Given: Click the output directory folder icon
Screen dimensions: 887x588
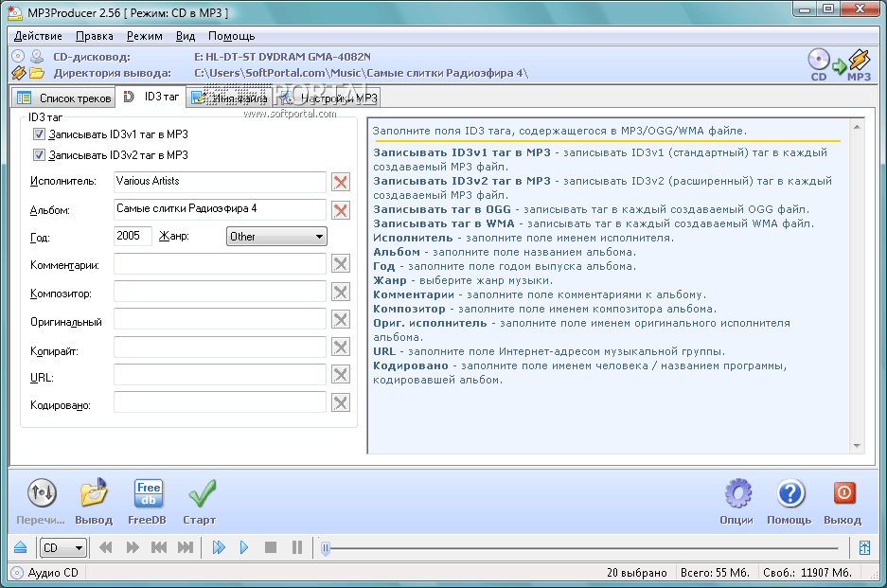Looking at the screenshot, I should click(x=37, y=73).
